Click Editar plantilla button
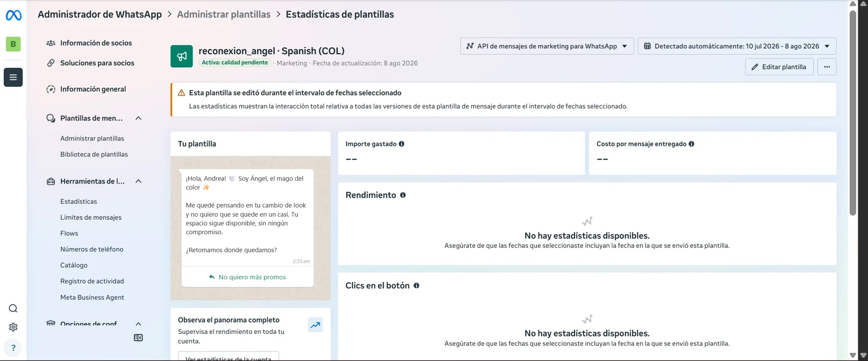Image resolution: width=868 pixels, height=361 pixels. pyautogui.click(x=780, y=67)
